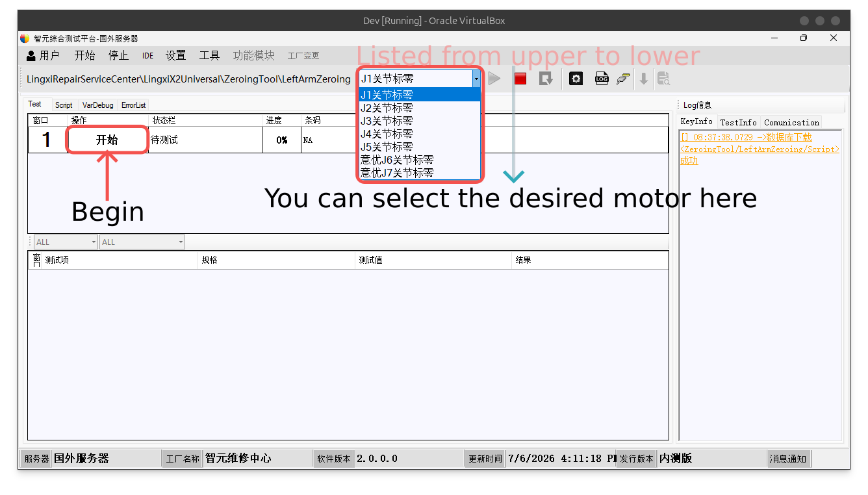Pick J5关节标零 in the dropdown
868x495 pixels.
coord(419,147)
